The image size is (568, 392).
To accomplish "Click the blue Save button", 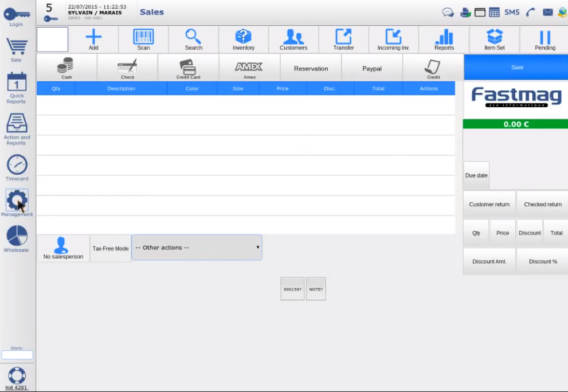I will pos(516,67).
